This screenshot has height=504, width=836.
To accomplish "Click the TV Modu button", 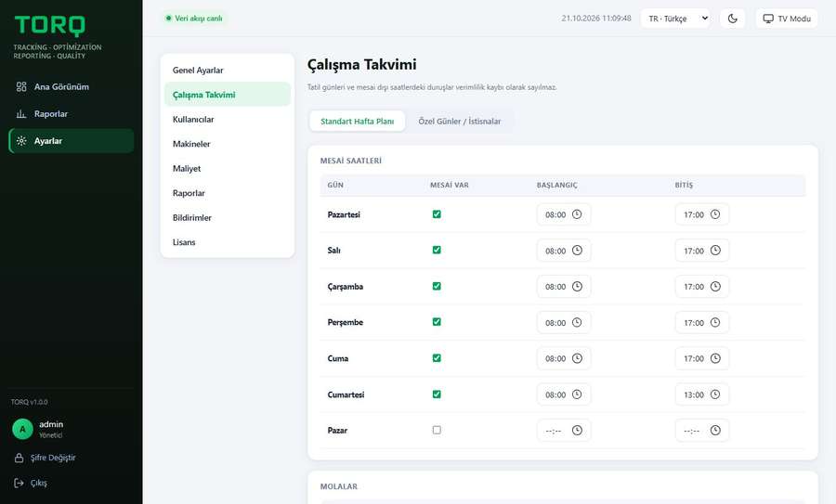I will [787, 19].
